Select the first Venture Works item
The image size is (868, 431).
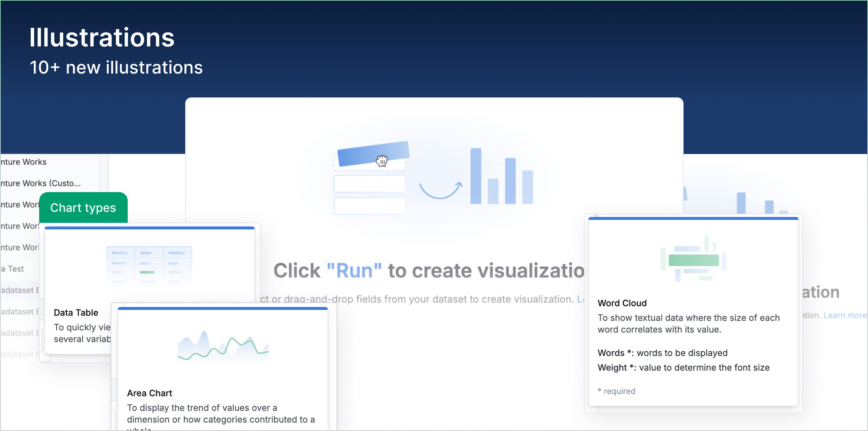[24, 162]
